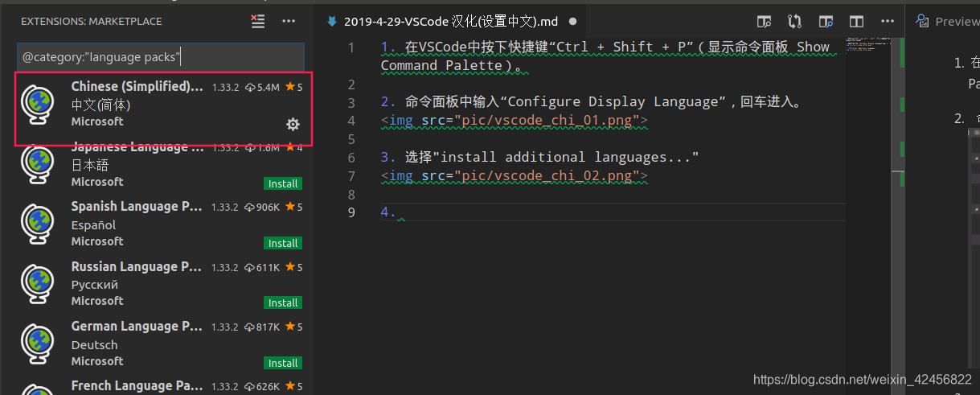The image size is (980, 395).
Task: Open the Chinese (Simplified) extension gear menu
Action: tap(293, 124)
